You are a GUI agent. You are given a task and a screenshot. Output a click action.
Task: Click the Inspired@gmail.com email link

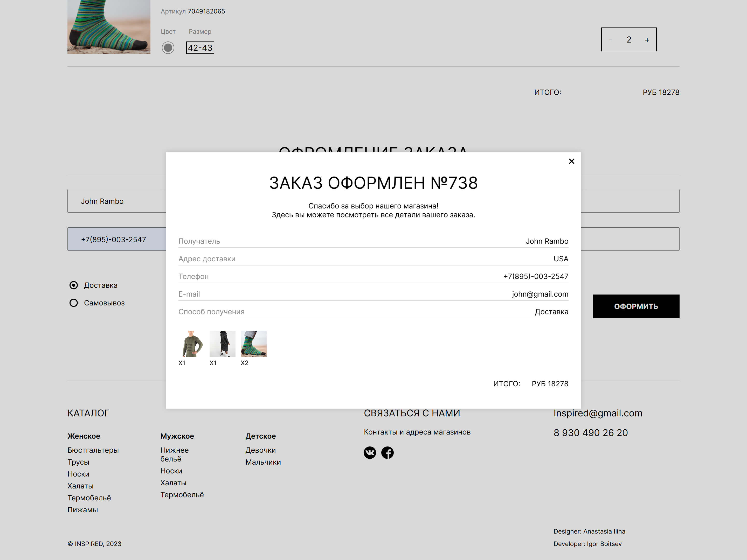pos(597,413)
